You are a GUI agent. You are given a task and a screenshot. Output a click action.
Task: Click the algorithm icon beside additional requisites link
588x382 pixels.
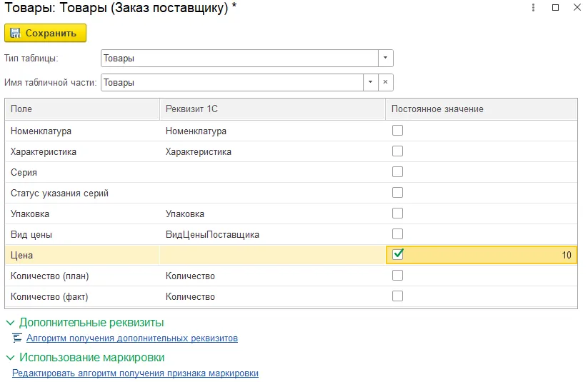tap(17, 338)
